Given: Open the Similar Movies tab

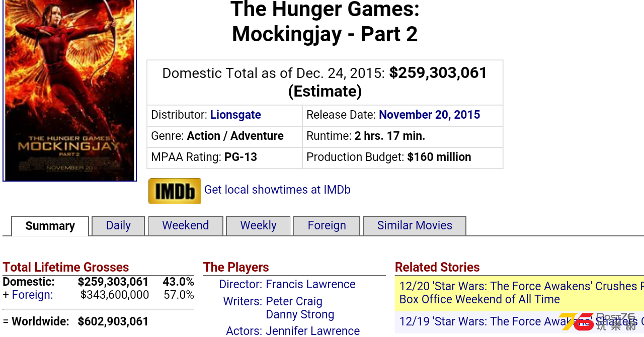Looking at the screenshot, I should tap(415, 226).
